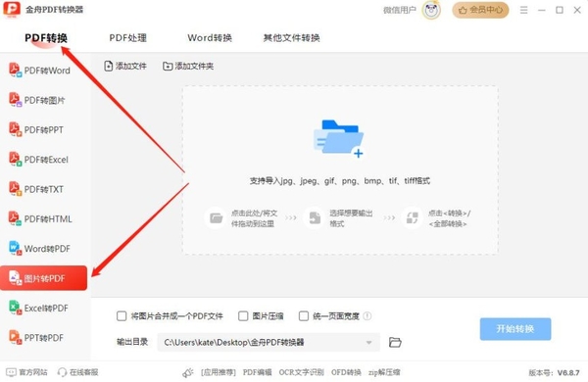Click the 微信用户 account name
The image size is (588, 382).
[x=400, y=10]
